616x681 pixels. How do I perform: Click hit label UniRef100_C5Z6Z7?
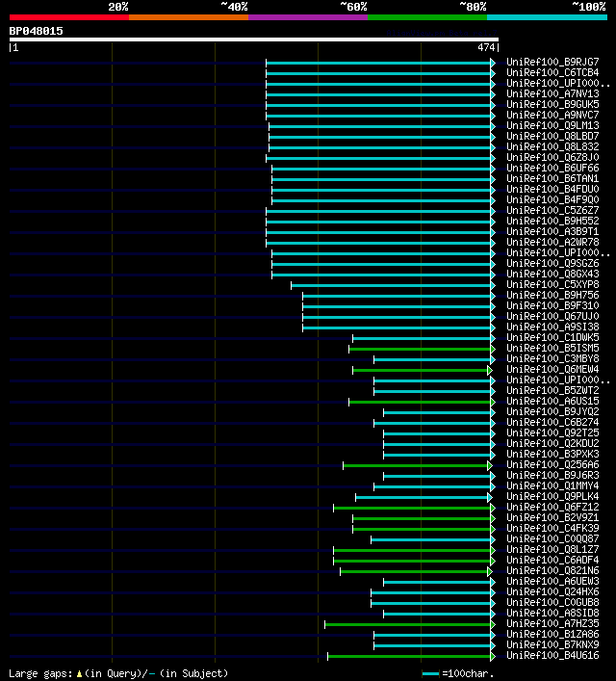[552, 210]
